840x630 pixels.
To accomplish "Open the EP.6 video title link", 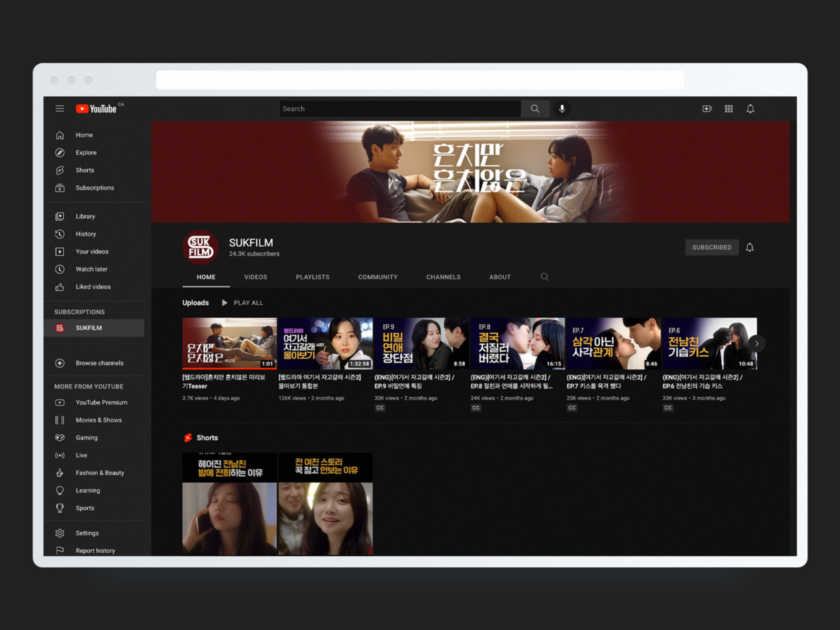I will click(x=702, y=382).
